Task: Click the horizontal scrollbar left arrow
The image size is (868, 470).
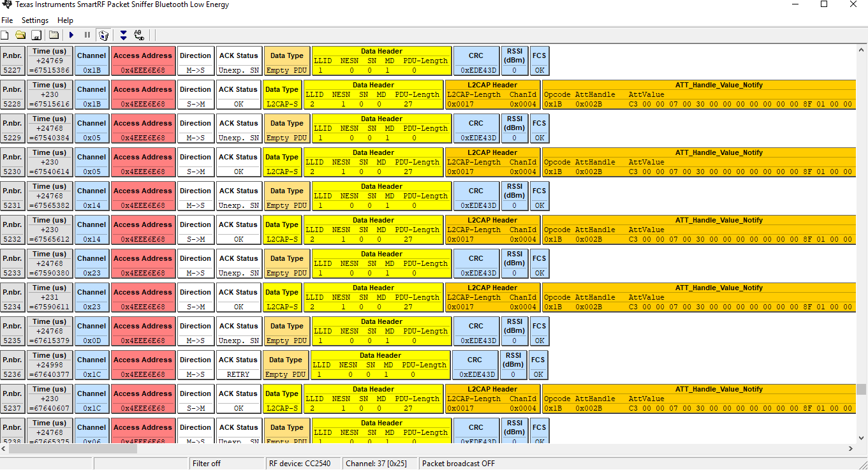Action: (x=4, y=449)
